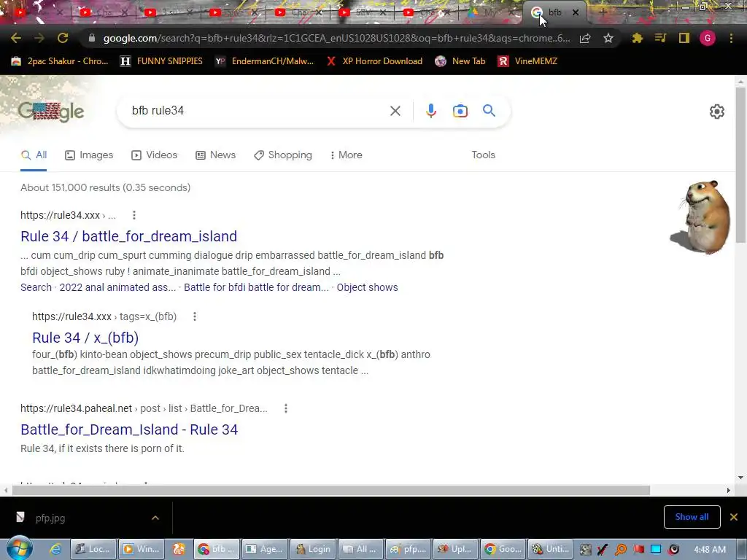Open the 'Win...' media player taskbar button

pyautogui.click(x=141, y=549)
